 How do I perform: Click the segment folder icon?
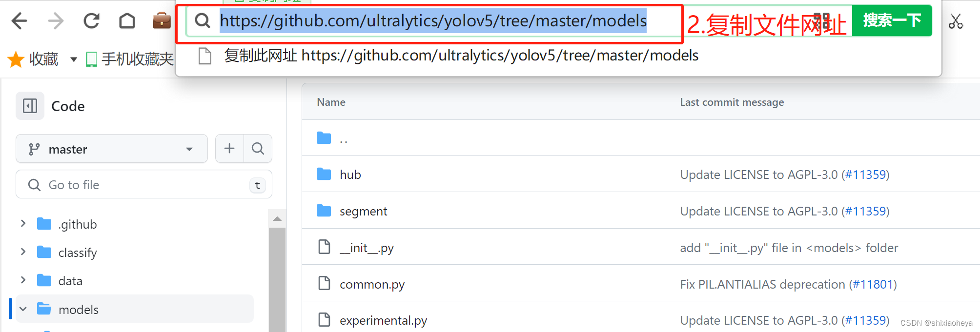324,211
